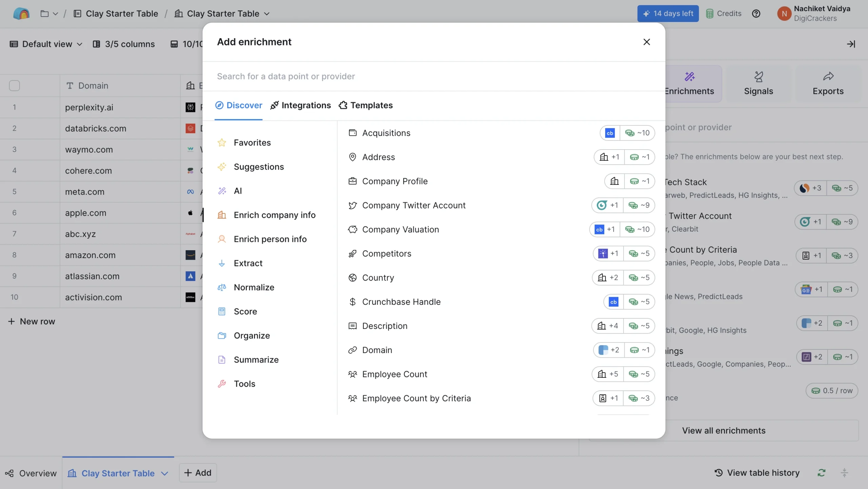This screenshot has height=489, width=868.
Task: Select the Tools wrench category
Action: [245, 384]
